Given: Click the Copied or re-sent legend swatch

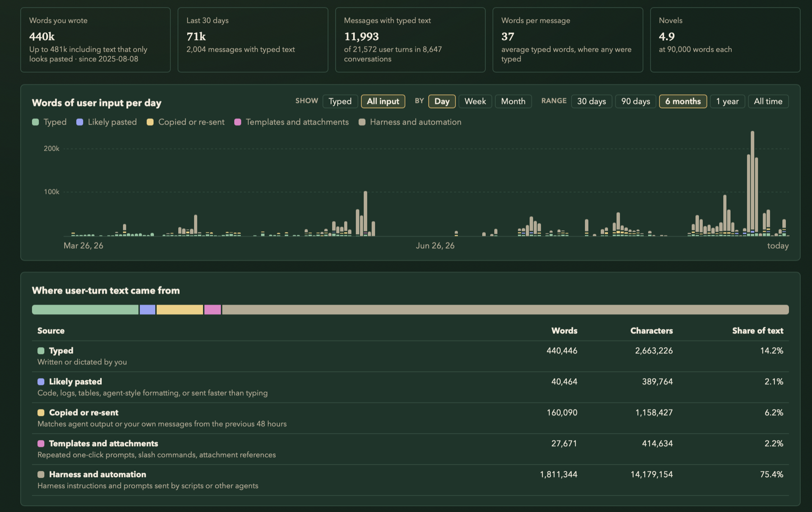Looking at the screenshot, I should [x=150, y=122].
